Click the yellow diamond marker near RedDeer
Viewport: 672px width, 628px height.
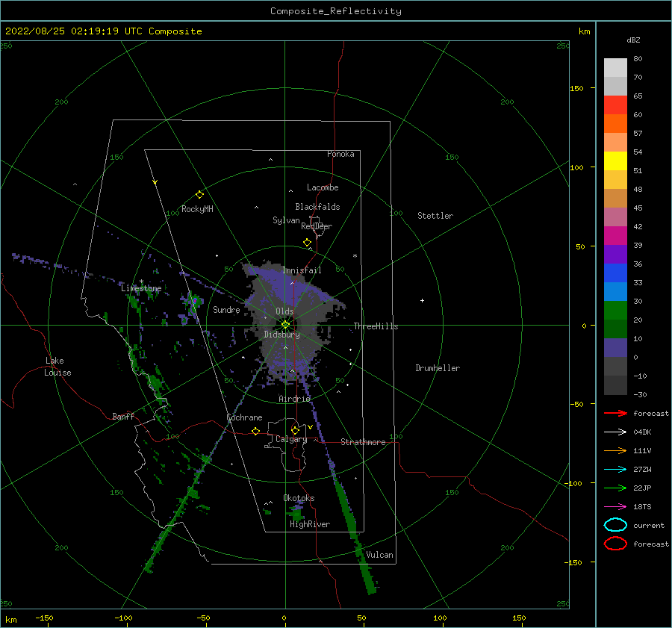pyautogui.click(x=307, y=243)
